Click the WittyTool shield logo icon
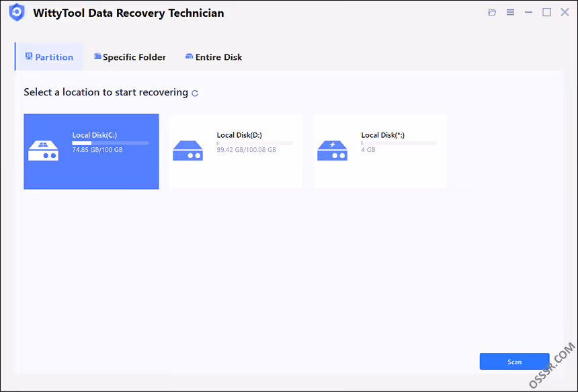The height and width of the screenshot is (392, 578). 17,13
